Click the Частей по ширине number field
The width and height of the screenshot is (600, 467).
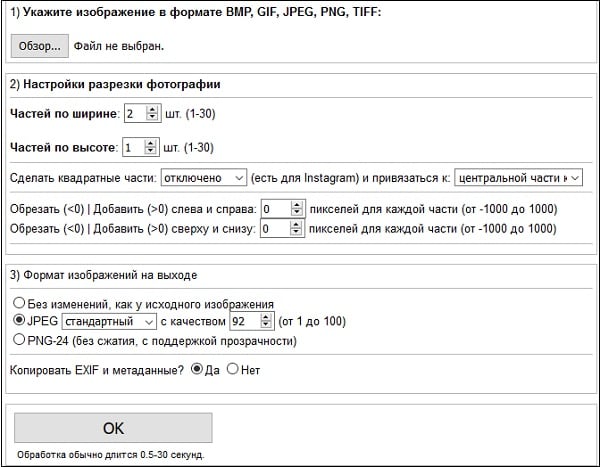134,113
